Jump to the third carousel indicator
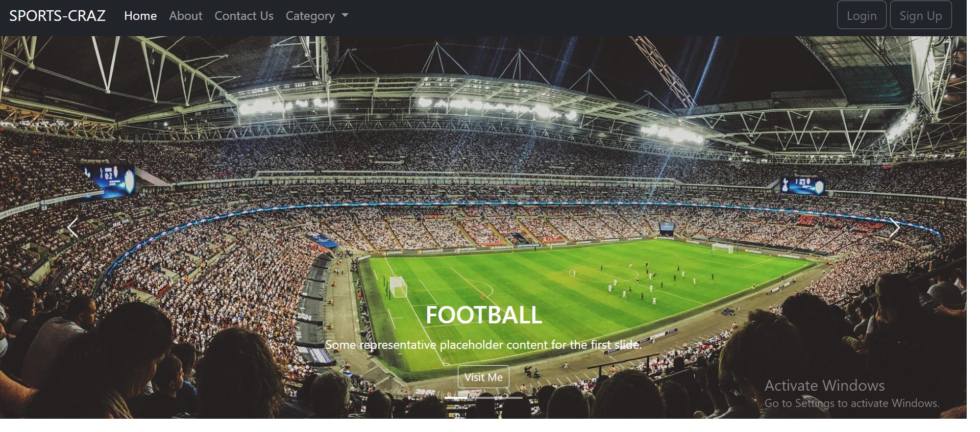Screen dimensions: 980x432 click(511, 397)
